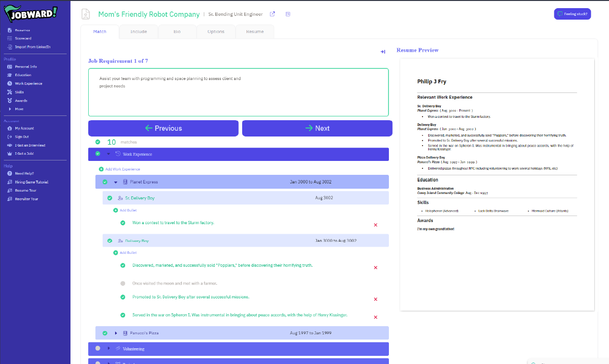Enable the moon farmer bullet

point(123,283)
